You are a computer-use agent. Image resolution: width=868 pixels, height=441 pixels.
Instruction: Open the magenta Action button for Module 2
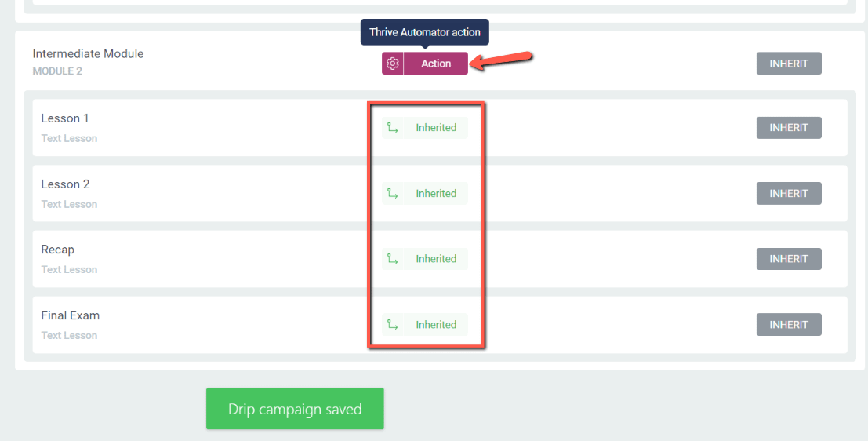(436, 63)
